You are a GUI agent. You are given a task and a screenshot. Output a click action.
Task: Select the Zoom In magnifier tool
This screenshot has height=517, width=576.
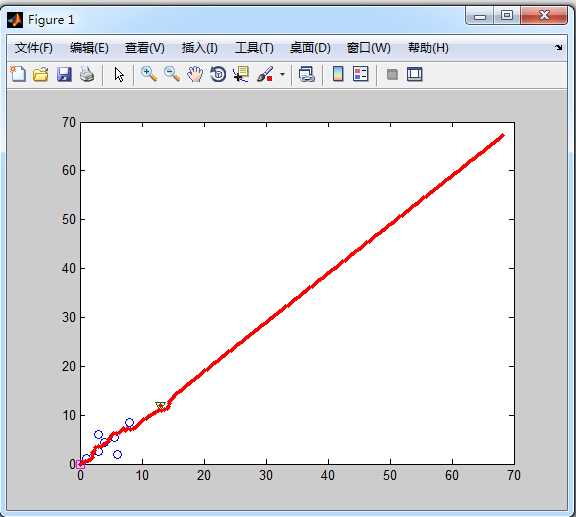(x=149, y=74)
